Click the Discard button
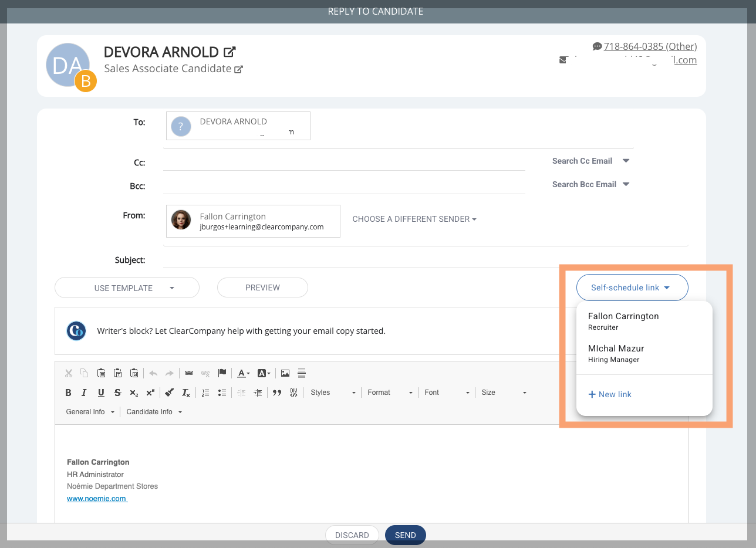The width and height of the screenshot is (756, 548). point(352,535)
